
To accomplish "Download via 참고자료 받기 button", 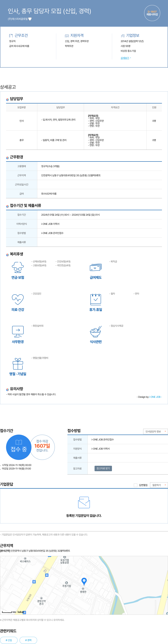I will (x=103, y=468).
